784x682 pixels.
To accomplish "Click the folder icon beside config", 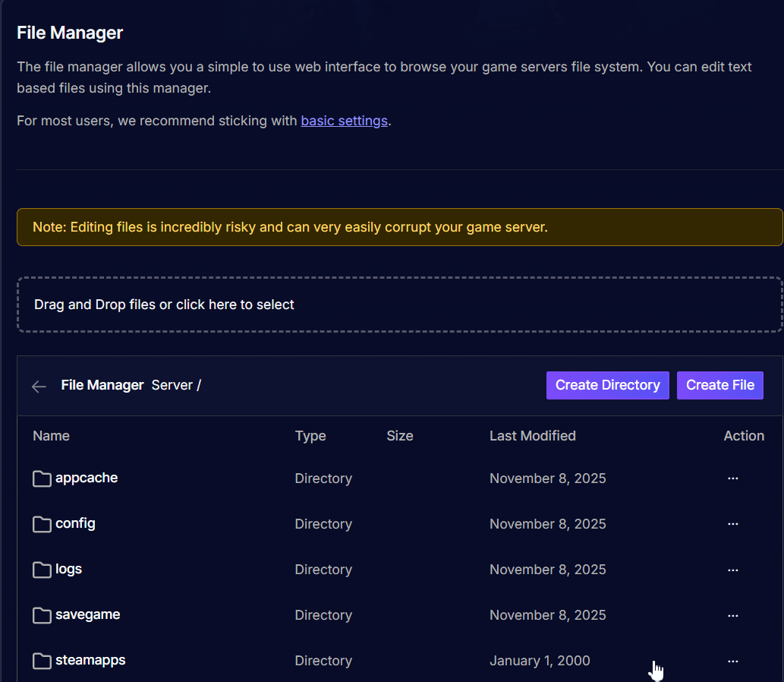I will [x=42, y=523].
